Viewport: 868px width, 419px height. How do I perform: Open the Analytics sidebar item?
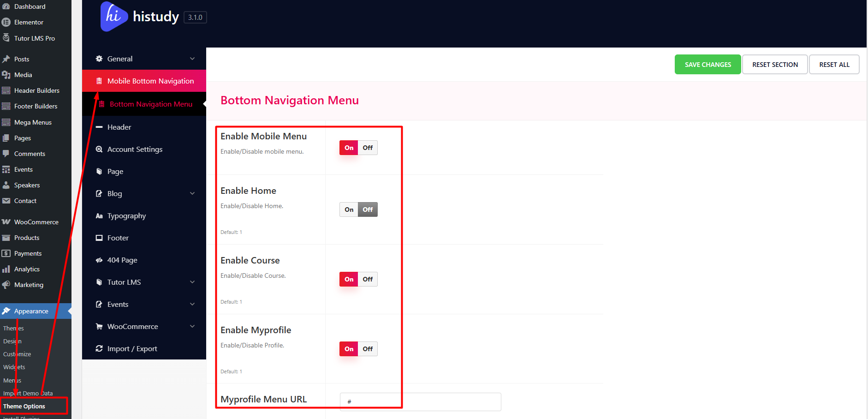[27, 269]
